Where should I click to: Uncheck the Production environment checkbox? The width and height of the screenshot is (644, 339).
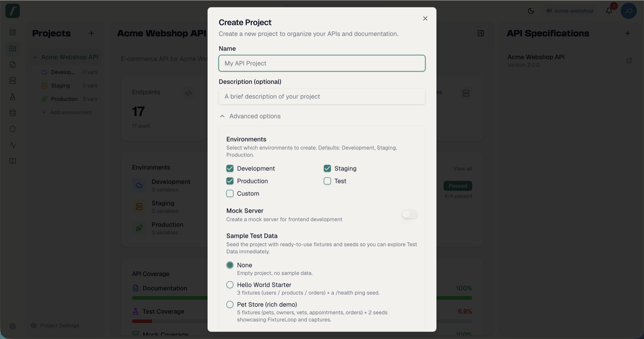230,181
